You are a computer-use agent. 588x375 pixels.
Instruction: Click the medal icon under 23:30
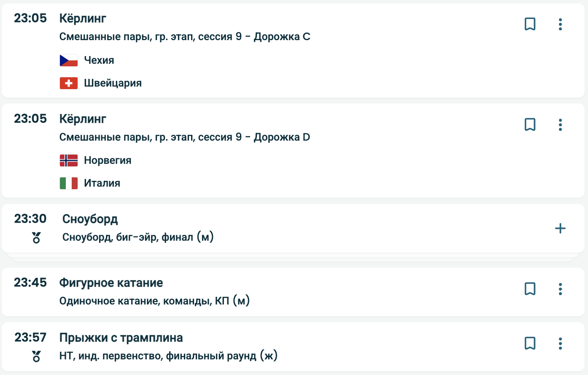(36, 238)
